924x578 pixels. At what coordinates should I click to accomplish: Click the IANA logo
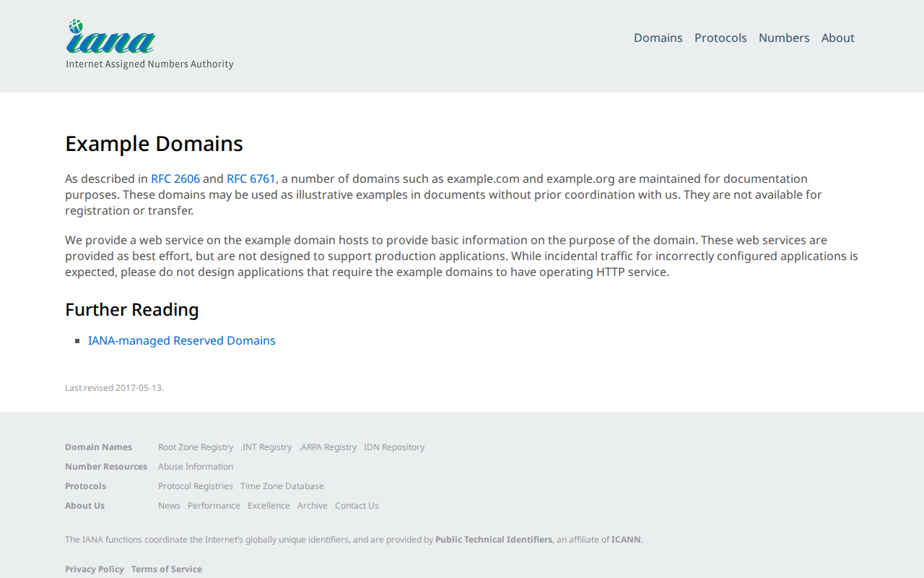pyautogui.click(x=111, y=39)
